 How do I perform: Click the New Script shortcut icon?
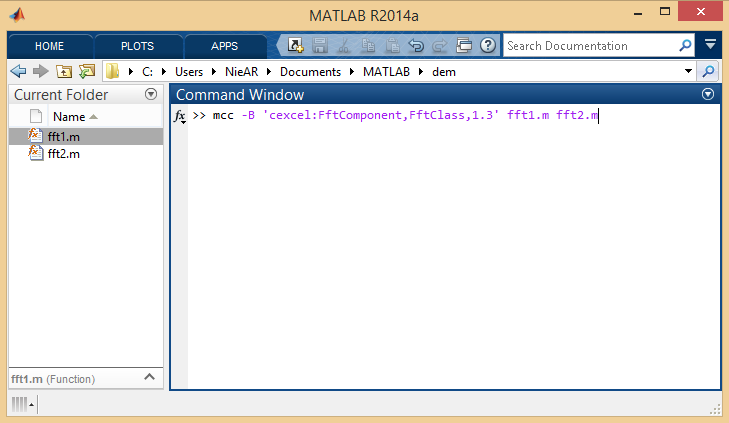(295, 46)
